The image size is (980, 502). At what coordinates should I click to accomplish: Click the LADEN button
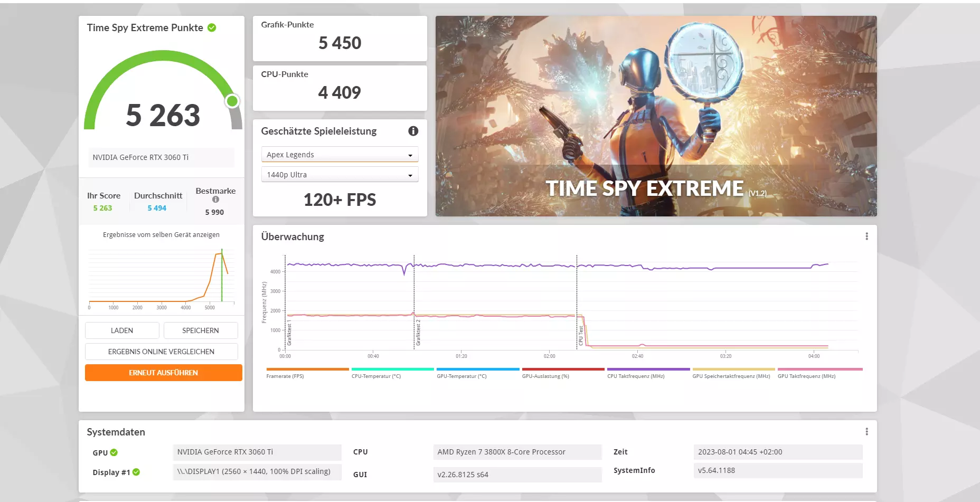point(122,330)
